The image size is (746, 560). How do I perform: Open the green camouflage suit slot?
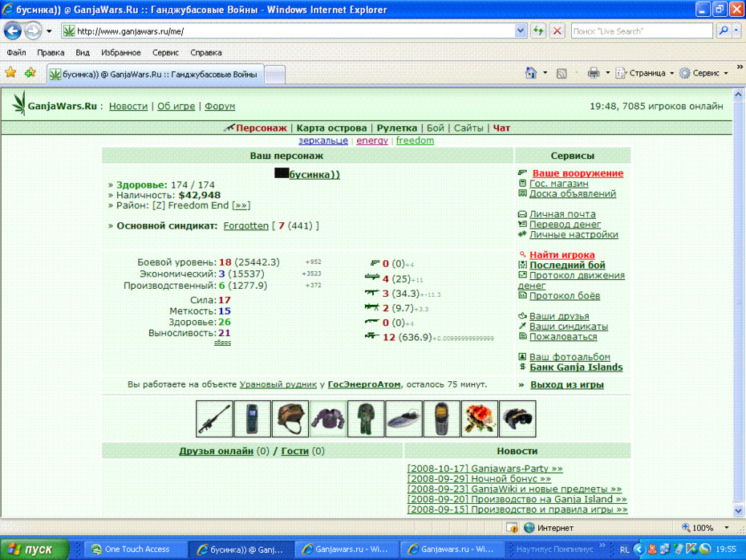(x=366, y=419)
